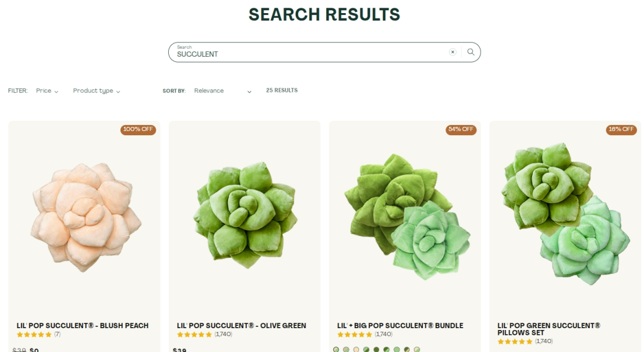Open the Blush Peach succulent product link

tap(83, 325)
